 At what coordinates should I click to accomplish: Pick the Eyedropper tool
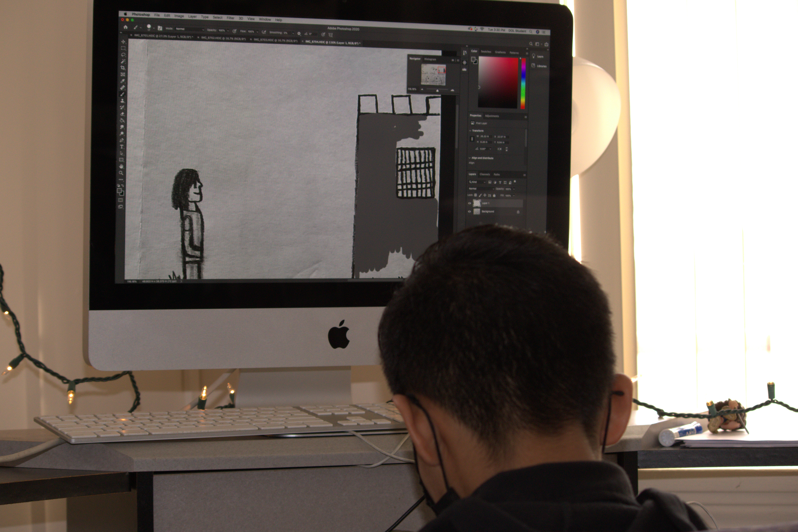pos(123,81)
